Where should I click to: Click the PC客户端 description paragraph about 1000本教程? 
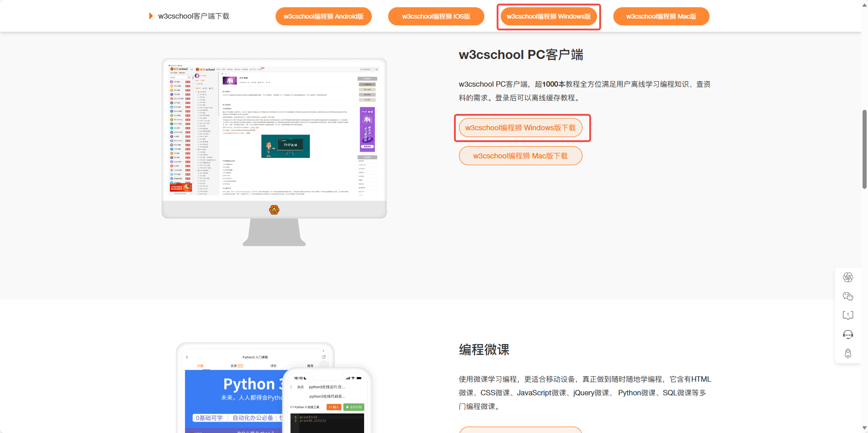tap(585, 91)
